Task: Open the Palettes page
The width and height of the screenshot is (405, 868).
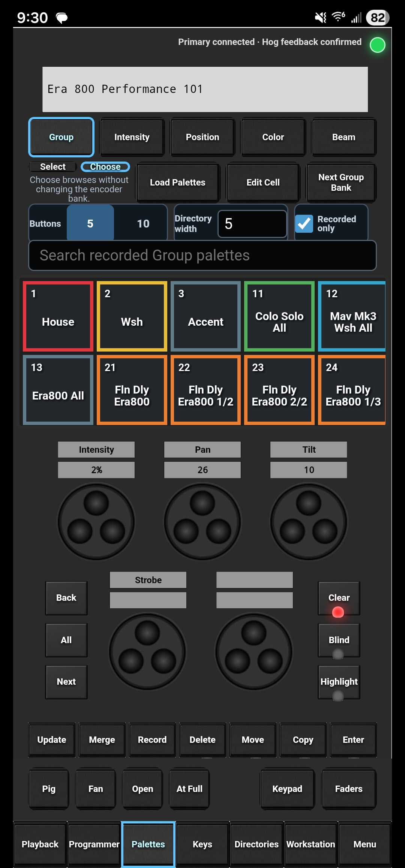Action: tap(148, 844)
